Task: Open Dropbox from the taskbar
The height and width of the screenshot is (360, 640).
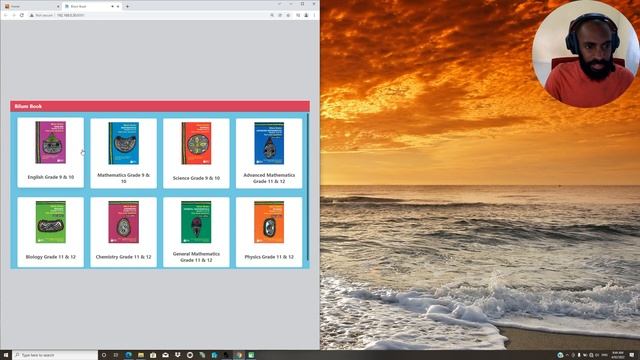Action: coord(178,355)
